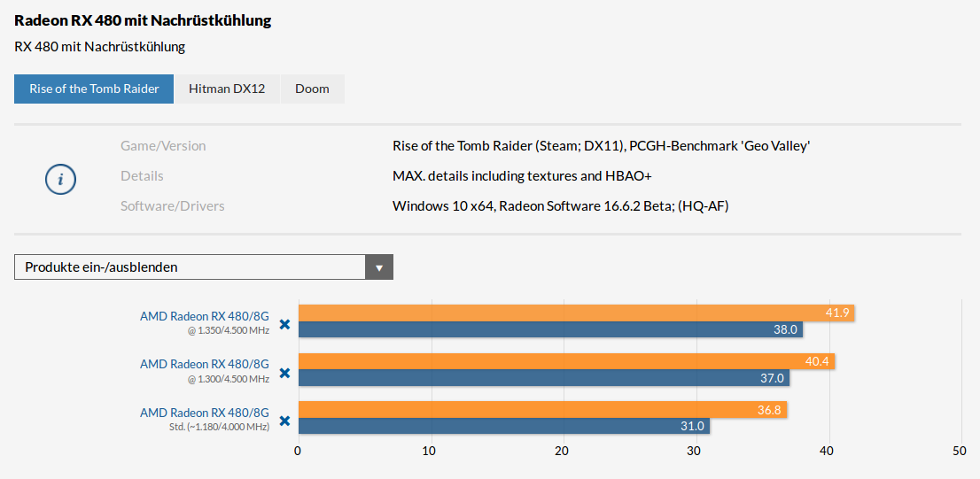
Task: Click the RX 480/8G link at 1.350/4.500 MHz
Action: pos(205,315)
